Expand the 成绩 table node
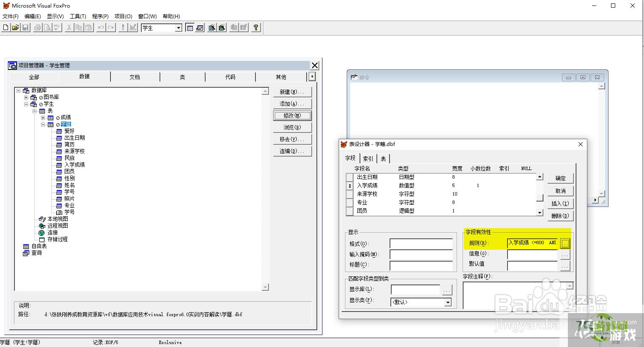The height and width of the screenshot is (347, 644). coord(43,118)
